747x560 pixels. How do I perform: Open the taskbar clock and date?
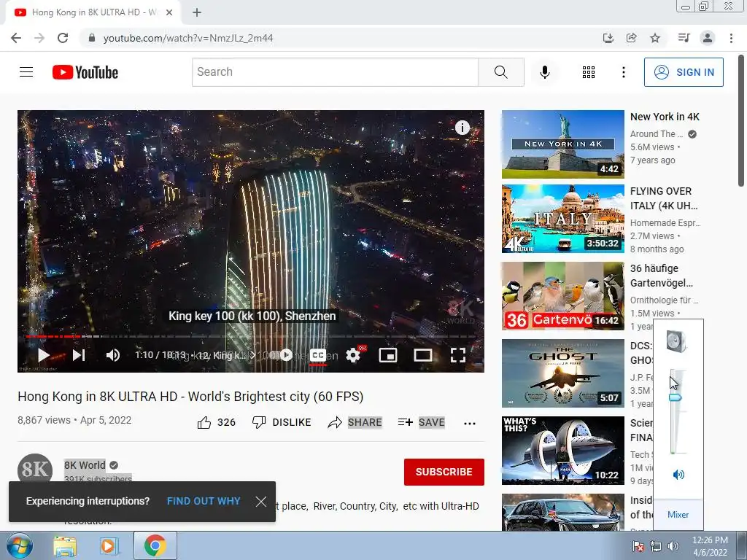click(710, 546)
